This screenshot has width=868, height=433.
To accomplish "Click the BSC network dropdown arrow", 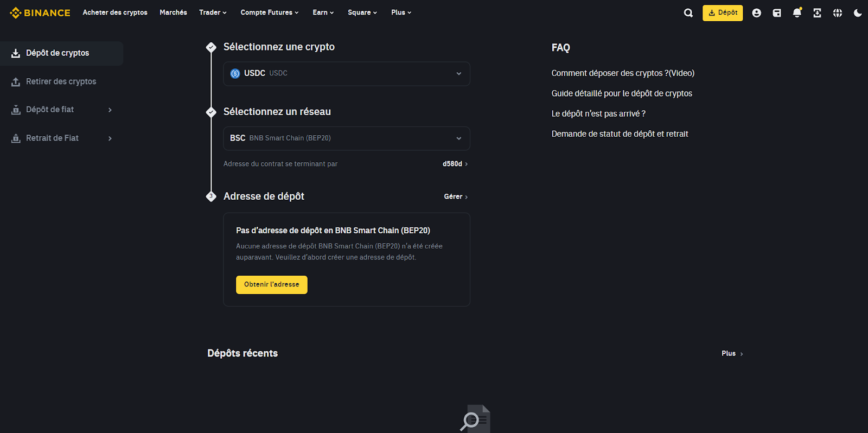I will (459, 138).
